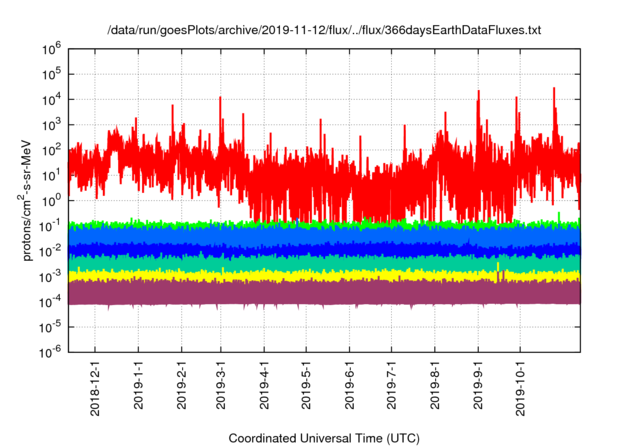Click the 2018-12-1 date label
Screen dimensions: 640x448
(95, 388)
